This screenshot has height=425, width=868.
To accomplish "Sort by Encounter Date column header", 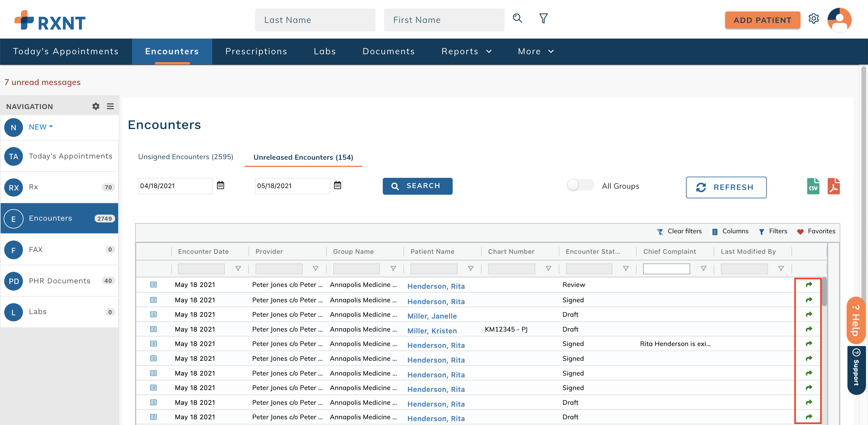I will click(x=203, y=252).
